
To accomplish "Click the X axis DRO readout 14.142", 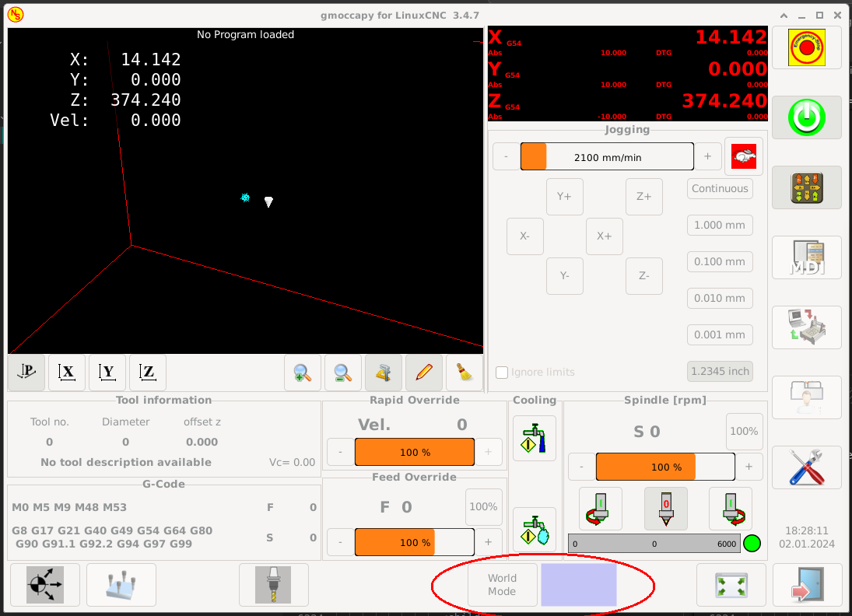I will (x=731, y=37).
